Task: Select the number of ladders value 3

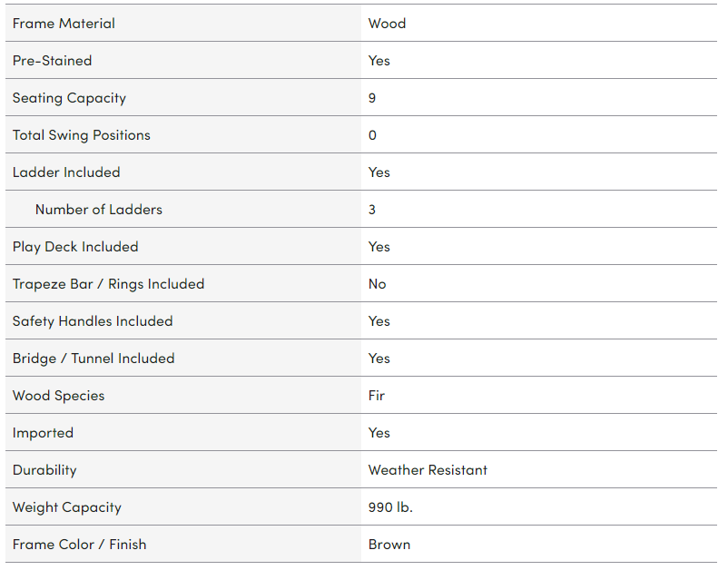Action: pos(372,210)
